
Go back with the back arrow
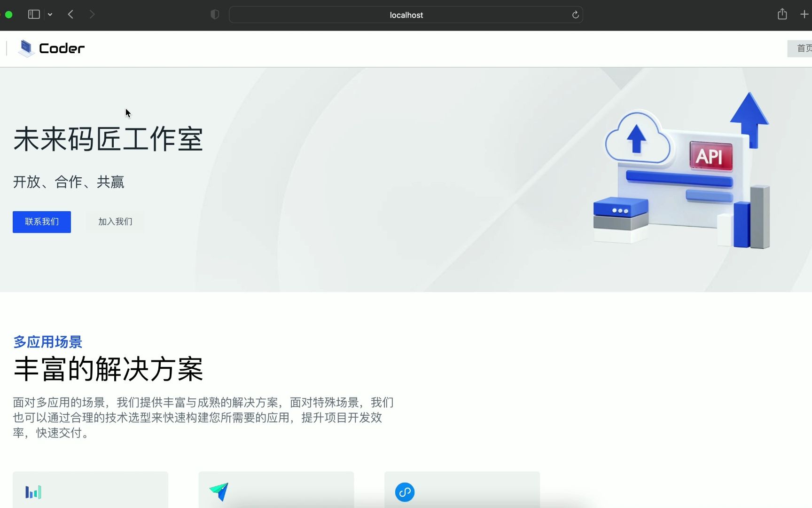point(70,15)
